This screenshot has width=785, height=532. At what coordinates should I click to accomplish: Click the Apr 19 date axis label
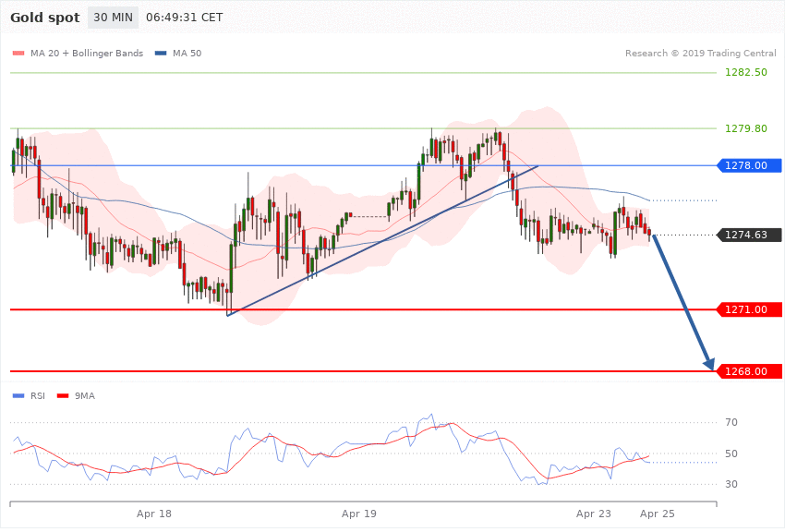coord(359,514)
